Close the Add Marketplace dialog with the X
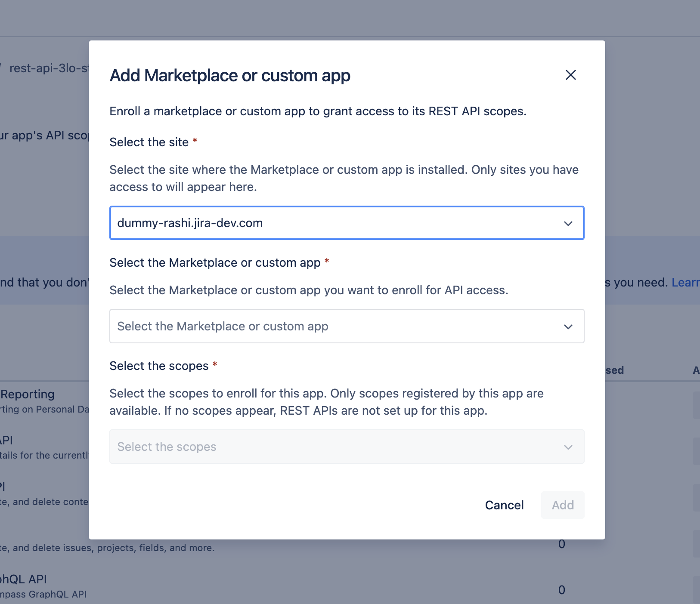The image size is (700, 604). click(x=571, y=75)
